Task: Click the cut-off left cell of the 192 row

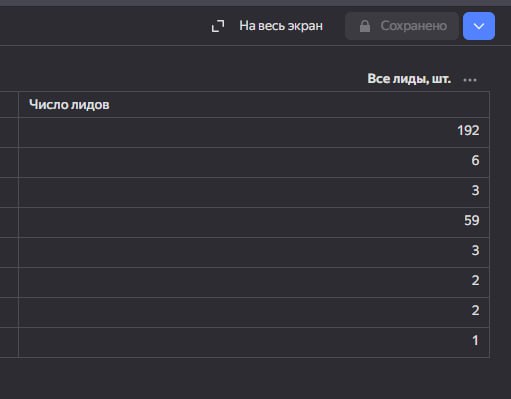Action: [x=9, y=132]
